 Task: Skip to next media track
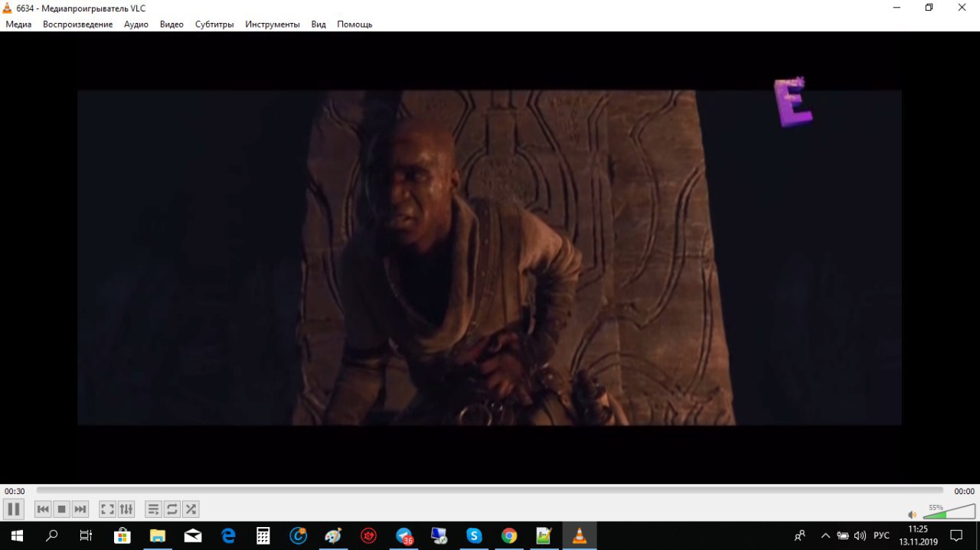coord(80,509)
